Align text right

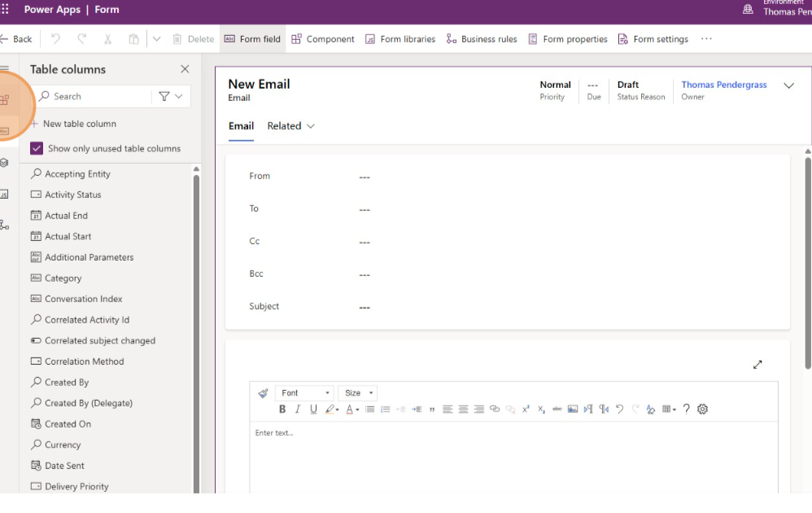pyautogui.click(x=479, y=409)
